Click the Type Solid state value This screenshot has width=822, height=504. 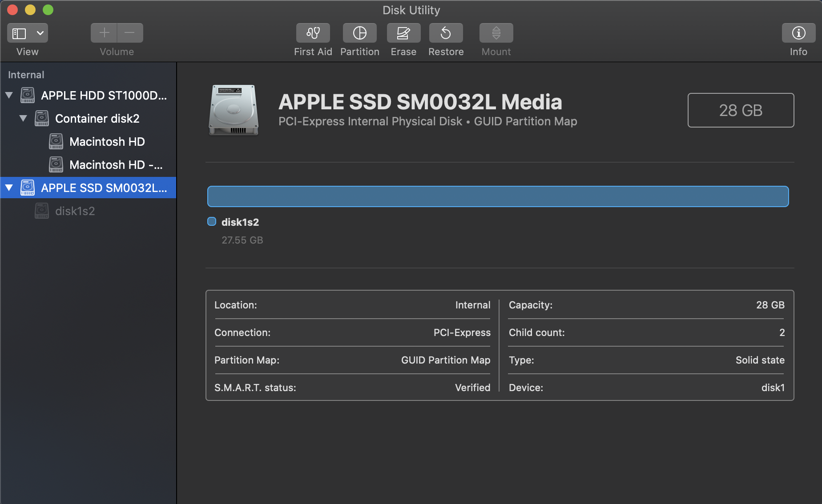pos(760,360)
